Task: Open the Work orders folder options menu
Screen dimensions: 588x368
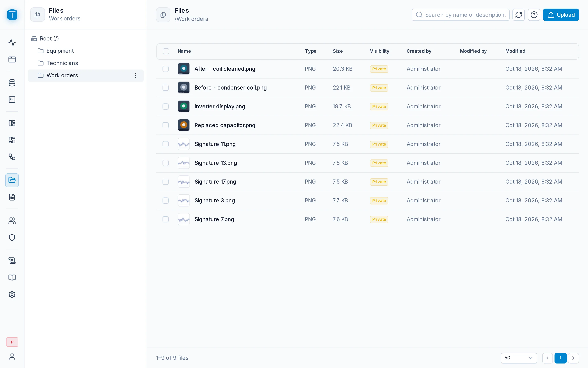Action: coord(136,75)
